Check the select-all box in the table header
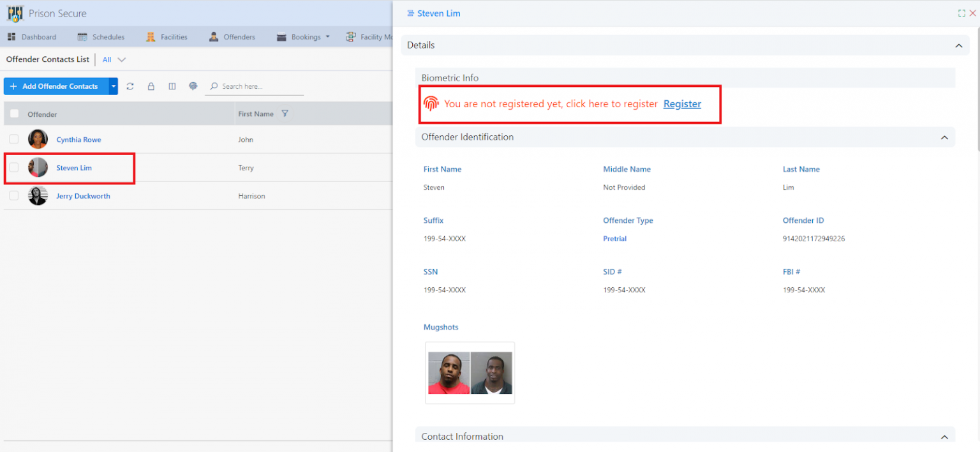The height and width of the screenshot is (452, 980). (x=13, y=113)
